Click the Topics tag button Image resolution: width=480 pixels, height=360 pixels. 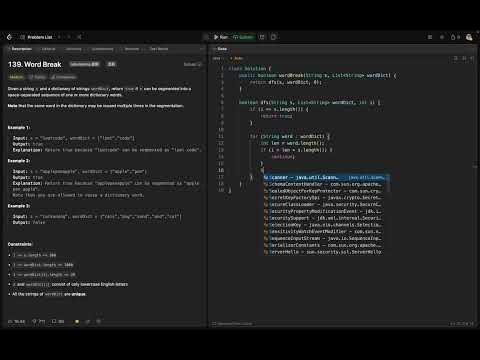[37, 77]
